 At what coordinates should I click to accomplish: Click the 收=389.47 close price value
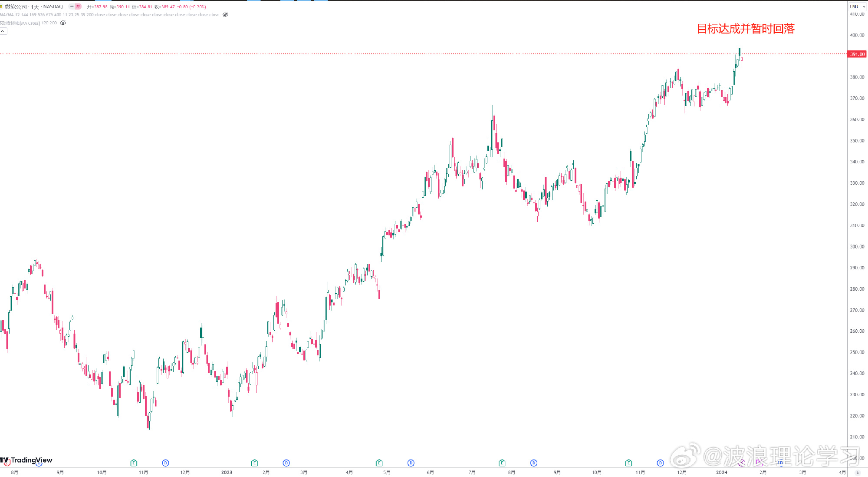coord(165,7)
